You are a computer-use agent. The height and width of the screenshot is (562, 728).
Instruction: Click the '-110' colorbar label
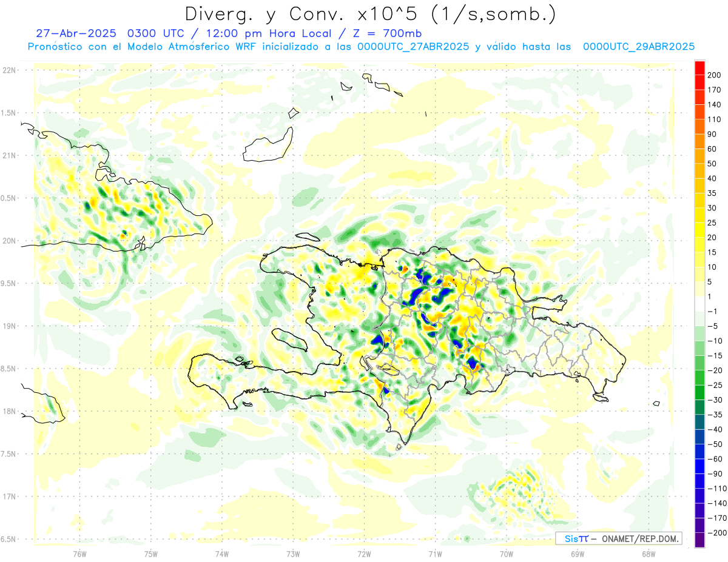coord(718,489)
